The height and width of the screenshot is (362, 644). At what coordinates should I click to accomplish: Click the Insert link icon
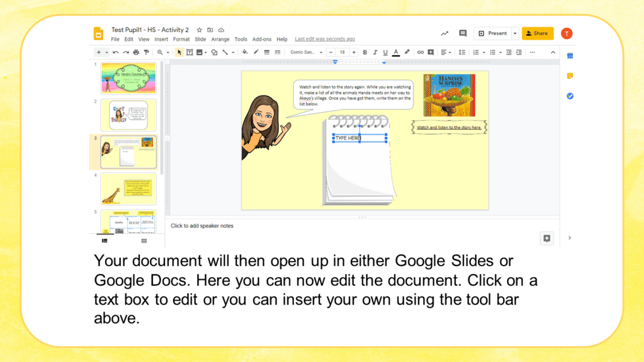pyautogui.click(x=420, y=52)
